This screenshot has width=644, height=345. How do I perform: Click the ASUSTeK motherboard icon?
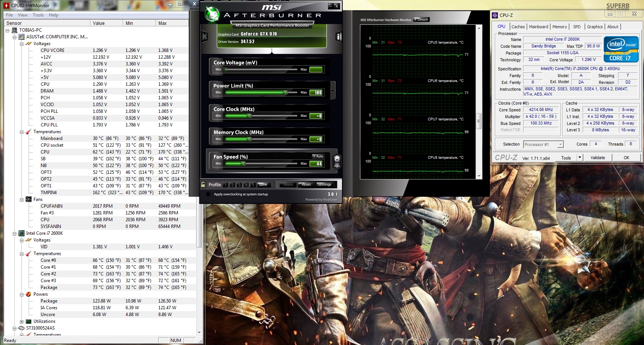[x=21, y=37]
